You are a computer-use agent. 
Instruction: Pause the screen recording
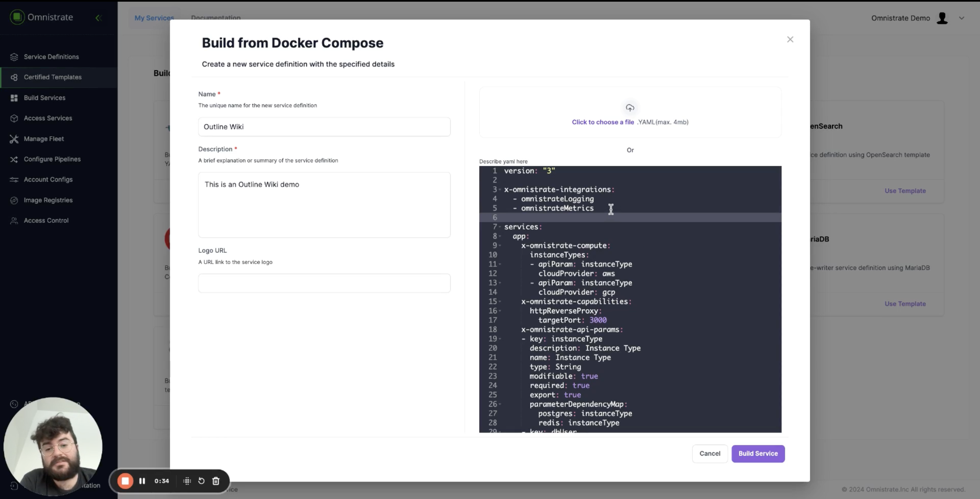point(142,481)
